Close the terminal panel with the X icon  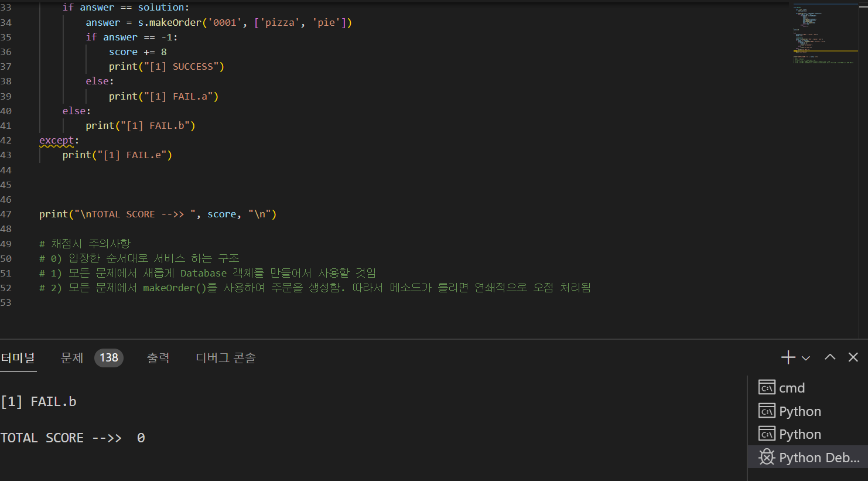click(853, 357)
